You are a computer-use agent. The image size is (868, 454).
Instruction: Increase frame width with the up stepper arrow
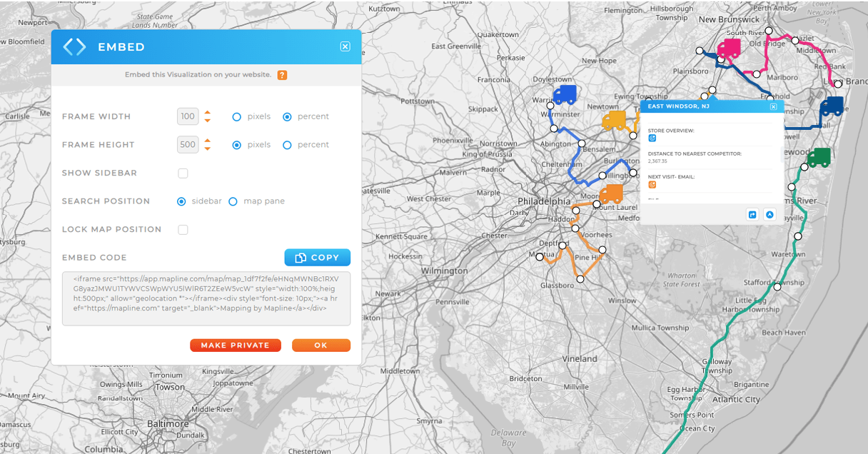pos(207,112)
